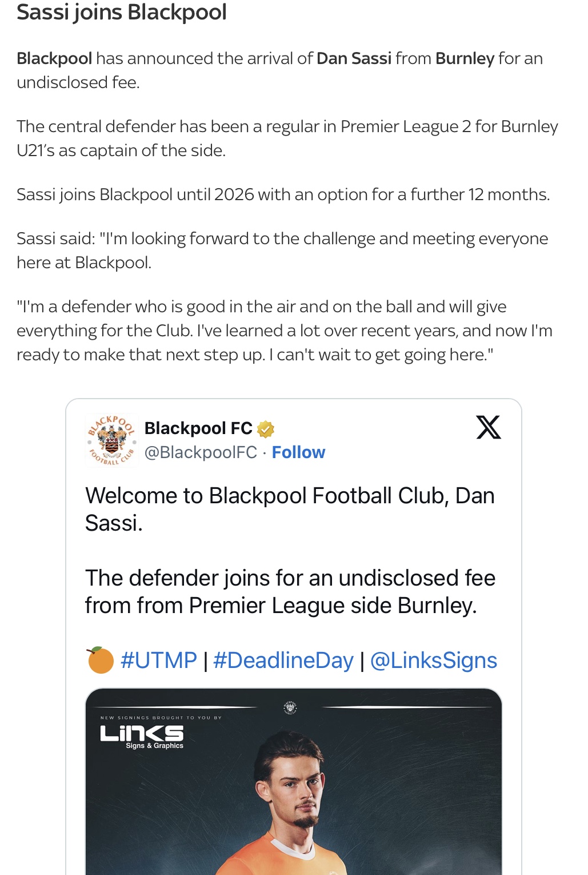Tap the Blackpool FC display name
Image resolution: width=588 pixels, height=875 pixels.
pos(198,428)
